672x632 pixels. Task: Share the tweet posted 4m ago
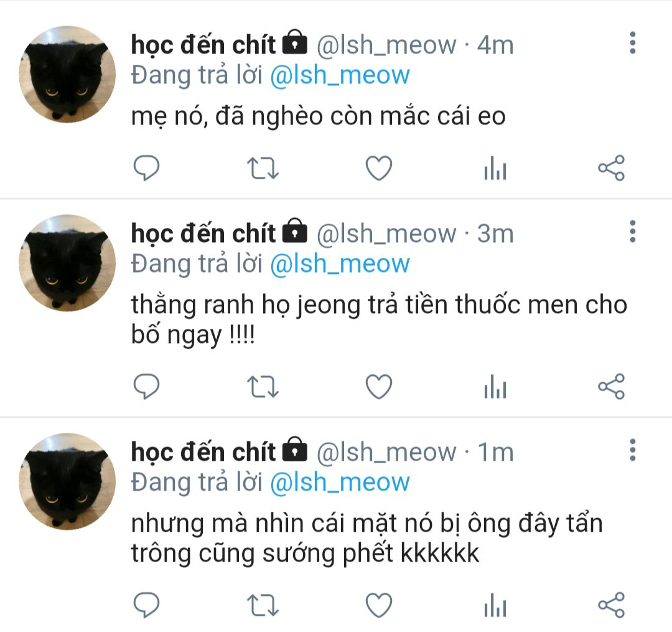[612, 167]
